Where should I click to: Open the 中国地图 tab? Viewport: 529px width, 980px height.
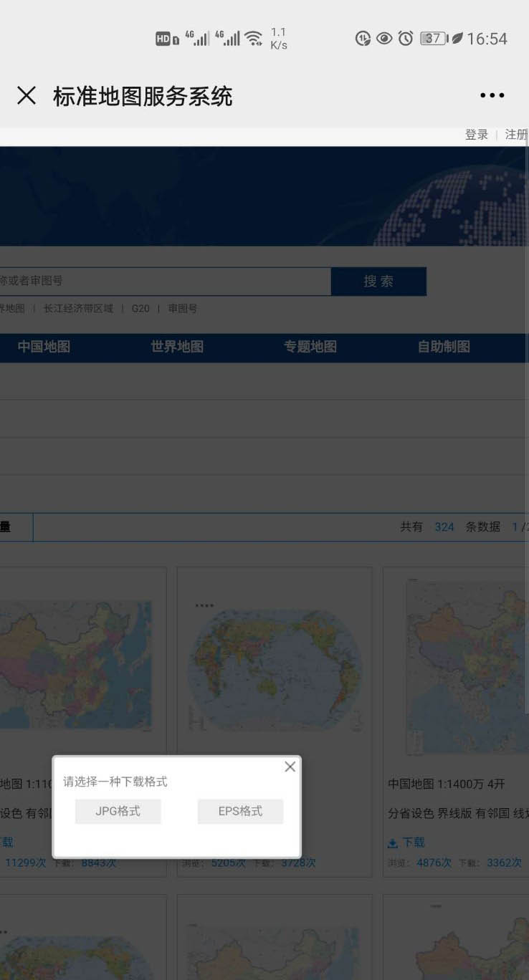pos(44,347)
